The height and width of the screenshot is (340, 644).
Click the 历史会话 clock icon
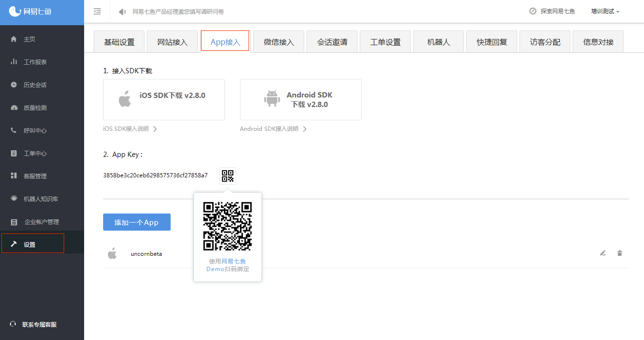(14, 85)
